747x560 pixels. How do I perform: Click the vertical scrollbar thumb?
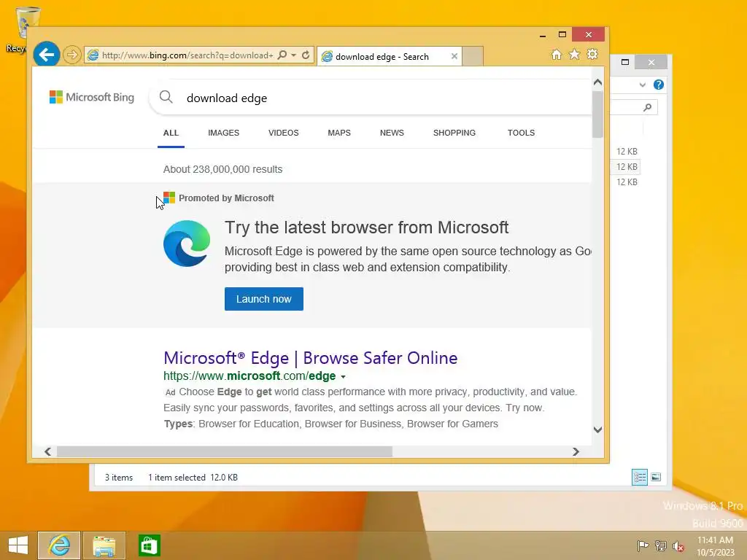[x=598, y=114]
